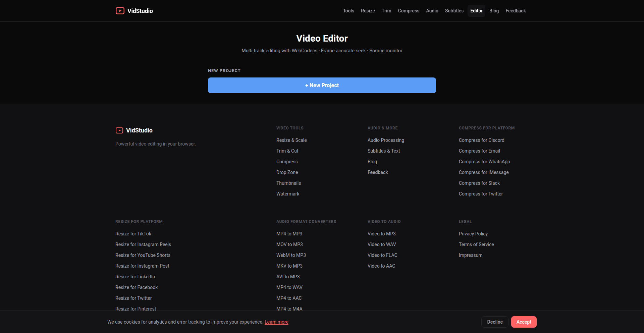Open the Video to FLAC link
The height and width of the screenshot is (333, 644).
pyautogui.click(x=382, y=255)
